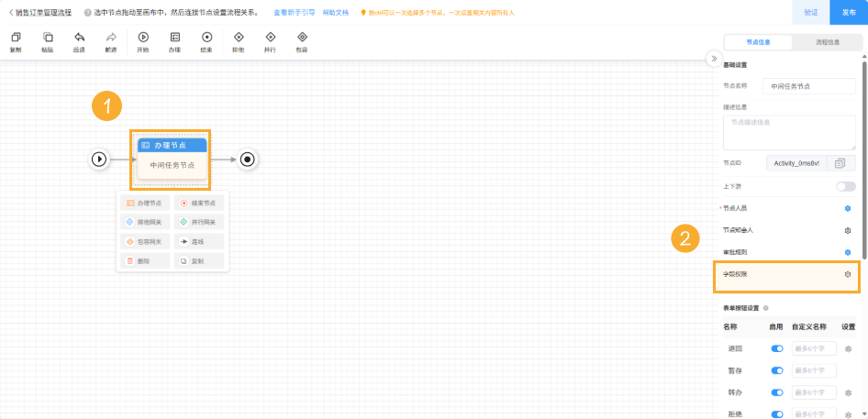Choose 删除 in the node popup
The image size is (868, 419).
[x=145, y=261]
